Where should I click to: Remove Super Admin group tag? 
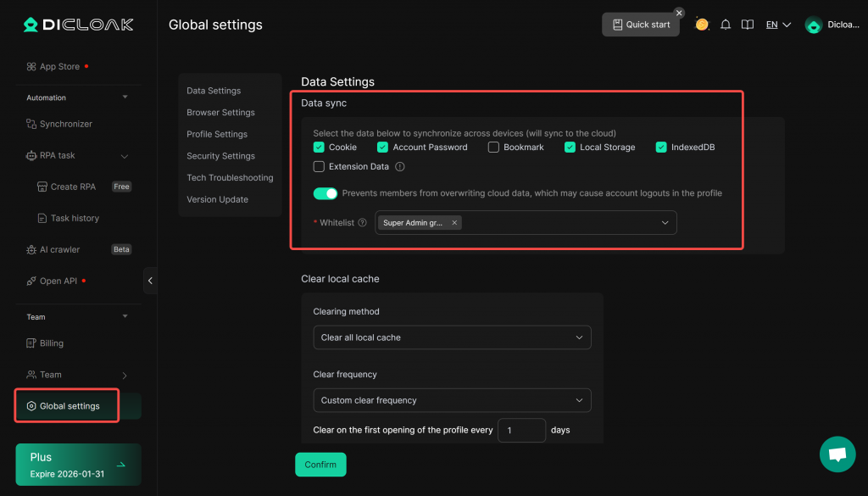tap(454, 223)
